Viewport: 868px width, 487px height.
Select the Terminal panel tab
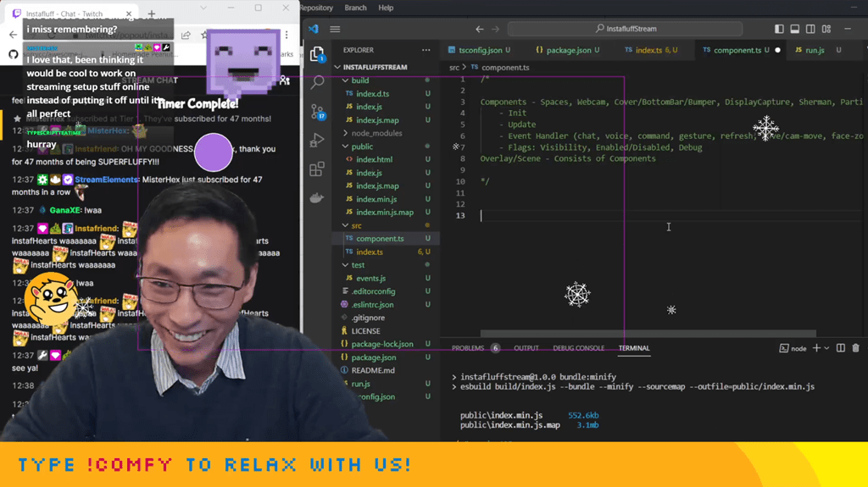(x=634, y=348)
